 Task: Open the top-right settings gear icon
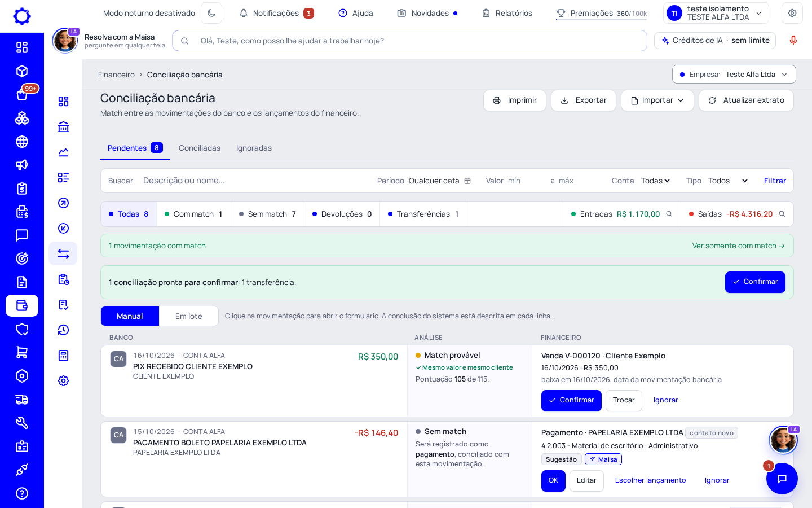[x=792, y=13]
